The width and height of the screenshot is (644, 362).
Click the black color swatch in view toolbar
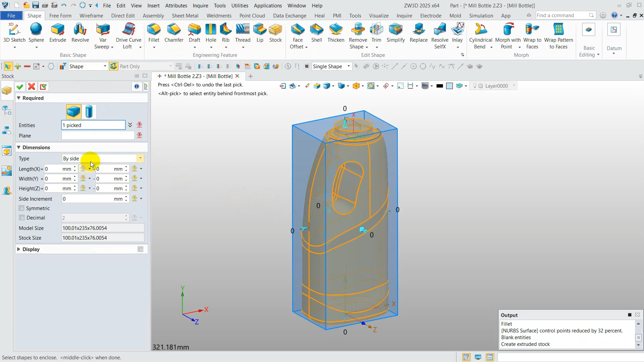click(x=439, y=86)
